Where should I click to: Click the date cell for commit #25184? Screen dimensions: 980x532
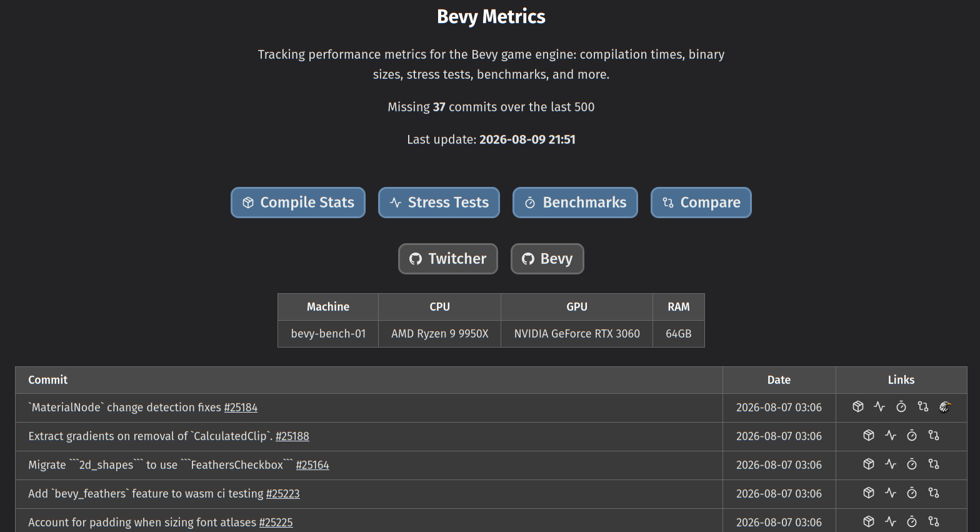pyautogui.click(x=779, y=408)
